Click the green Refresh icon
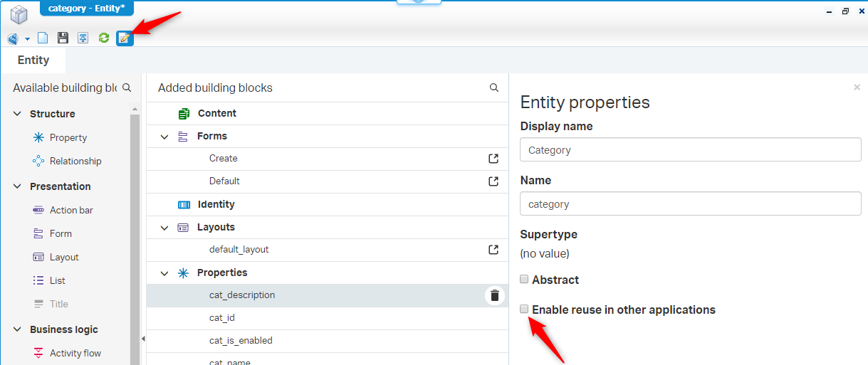This screenshot has width=868, height=365. click(x=104, y=38)
